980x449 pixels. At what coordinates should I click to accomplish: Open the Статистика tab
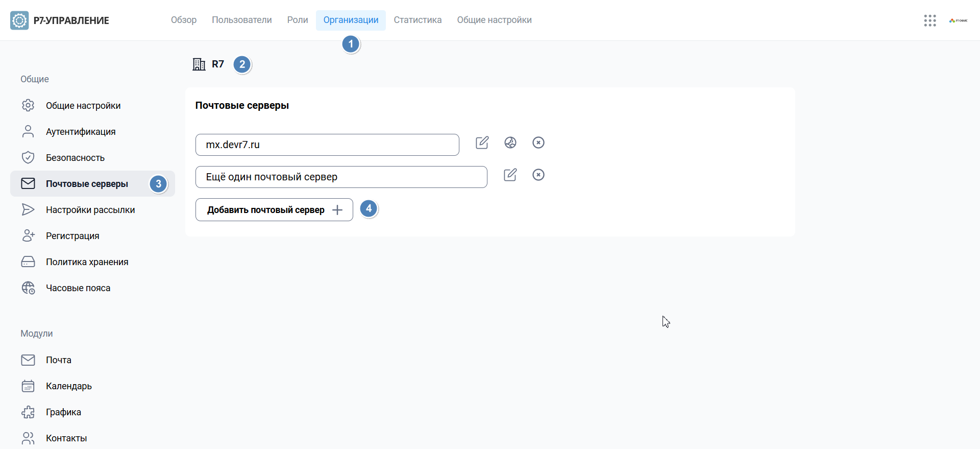click(x=418, y=20)
